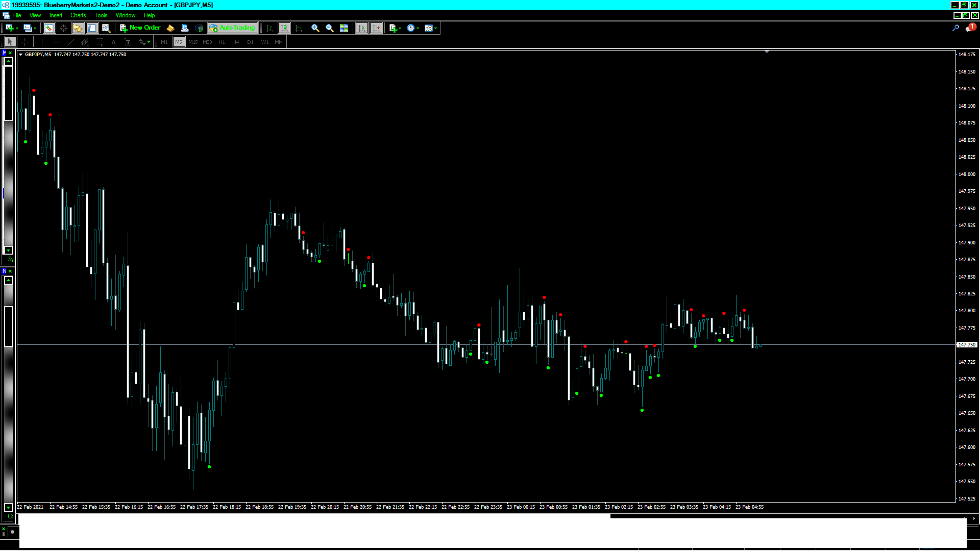980x551 pixels.
Task: Select the M15 timeframe
Action: tap(193, 42)
